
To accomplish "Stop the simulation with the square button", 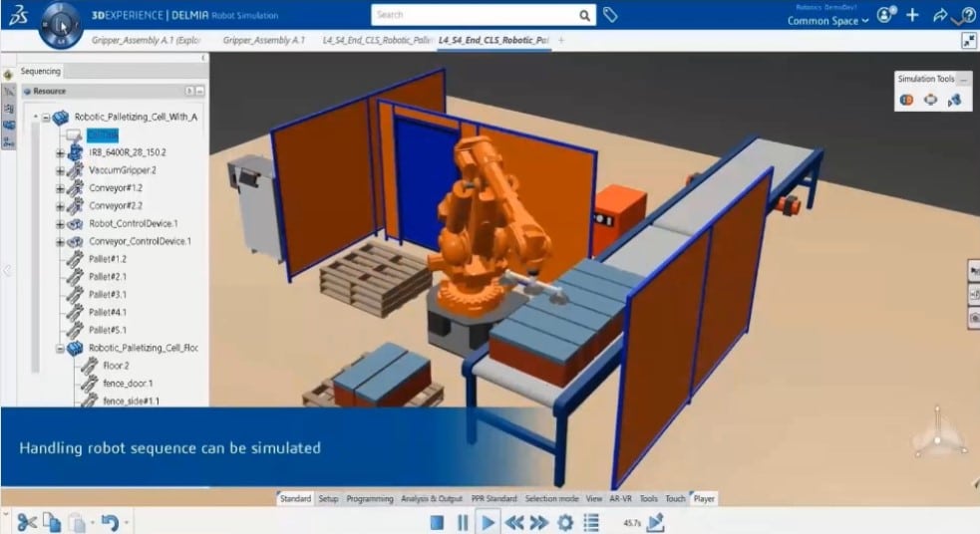I will [437, 522].
